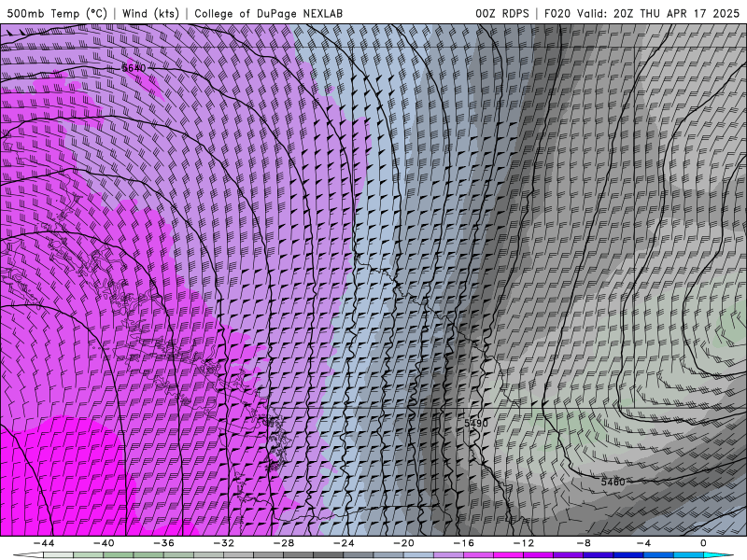Click the -4 colorbar tick label
This screenshot has height=560, width=747.
[643, 543]
